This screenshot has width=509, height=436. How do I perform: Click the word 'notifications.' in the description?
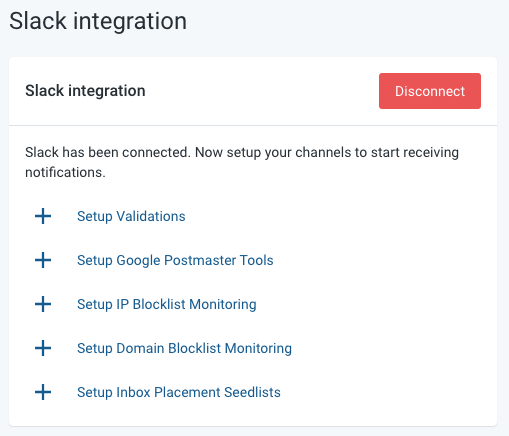point(65,172)
